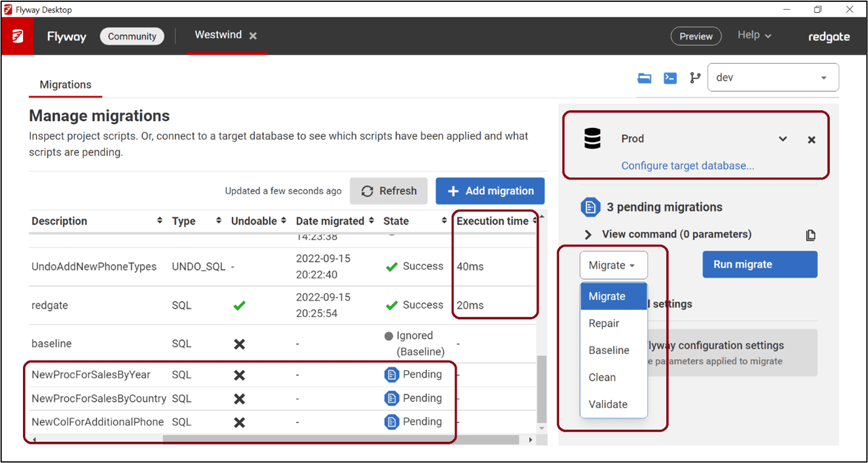The height and width of the screenshot is (463, 868).
Task: Collapse the Prod target database panel
Action: click(x=783, y=139)
